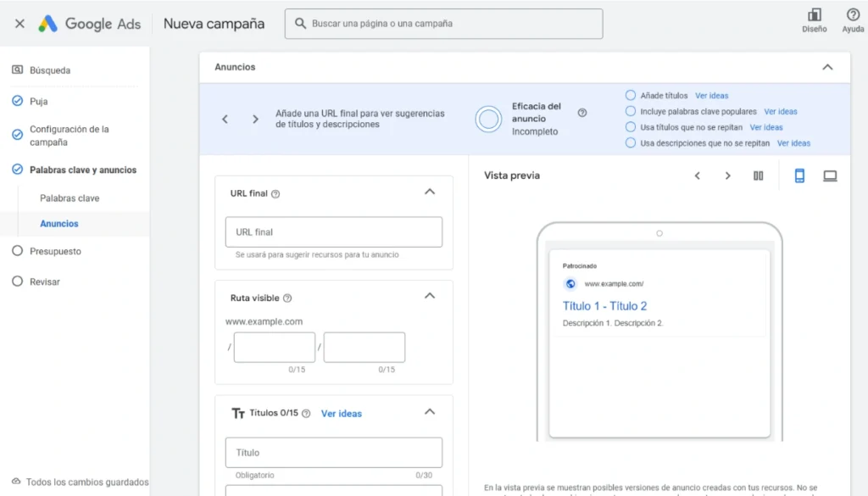Open Palabras clave in sidebar
The image size is (868, 496).
pyautogui.click(x=70, y=198)
